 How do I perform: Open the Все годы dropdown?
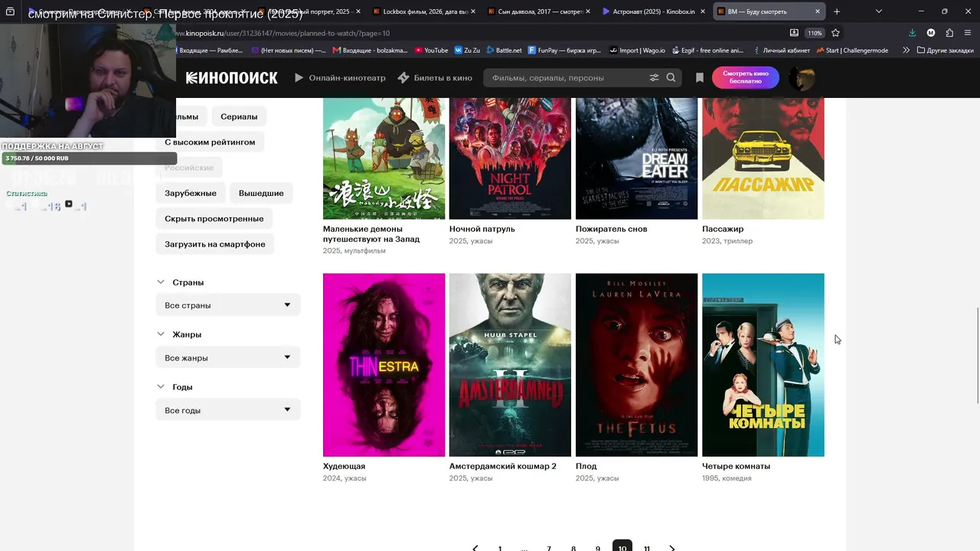tap(228, 410)
